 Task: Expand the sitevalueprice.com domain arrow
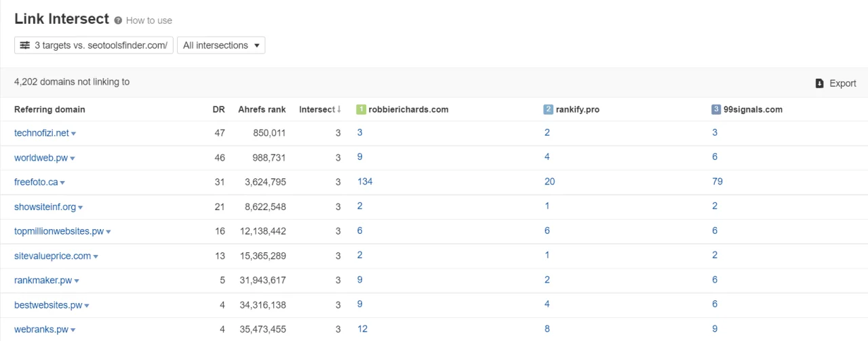96,256
